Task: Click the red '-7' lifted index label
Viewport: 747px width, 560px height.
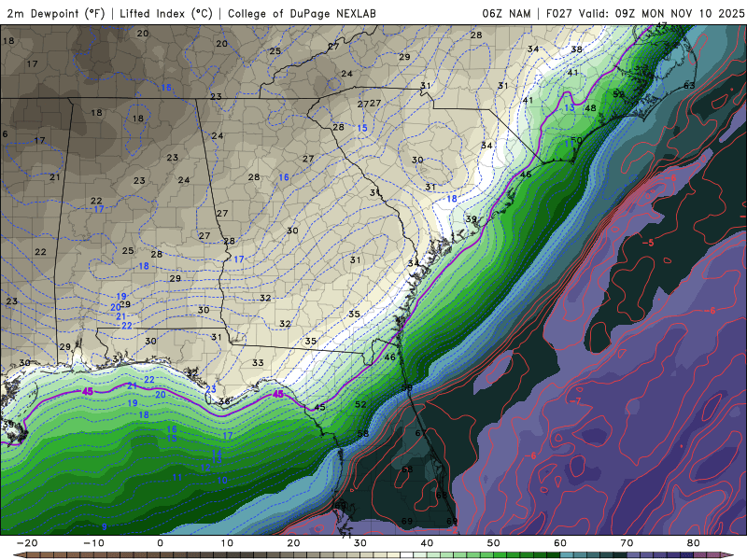Action: 575,402
